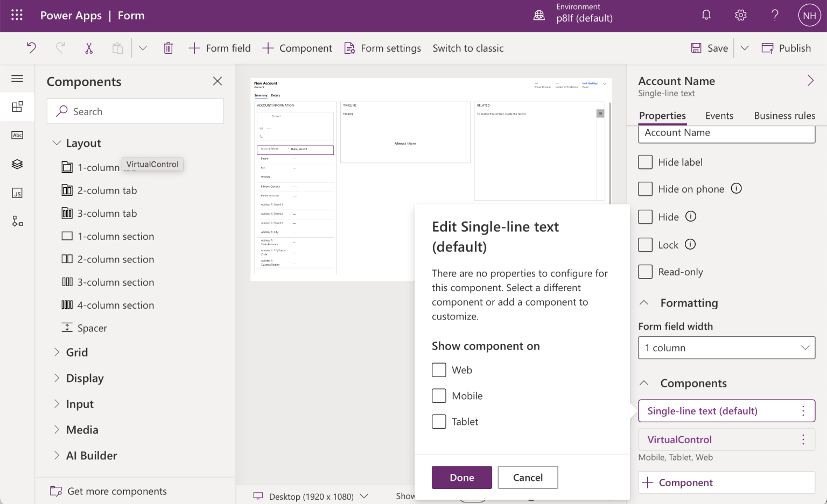Delete selection with trash icon
Image resolution: width=827 pixels, height=504 pixels.
point(168,48)
